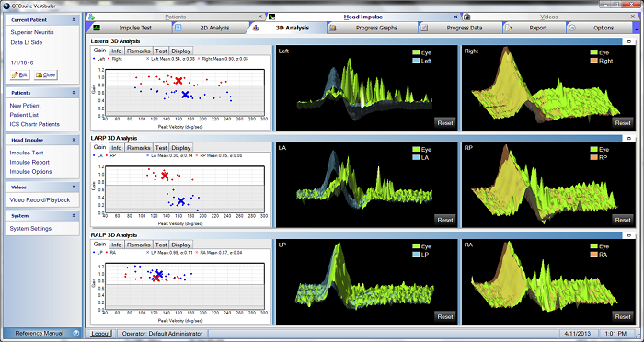Click the 4/11/2013 date in status bar
644x342 pixels.
click(579, 334)
